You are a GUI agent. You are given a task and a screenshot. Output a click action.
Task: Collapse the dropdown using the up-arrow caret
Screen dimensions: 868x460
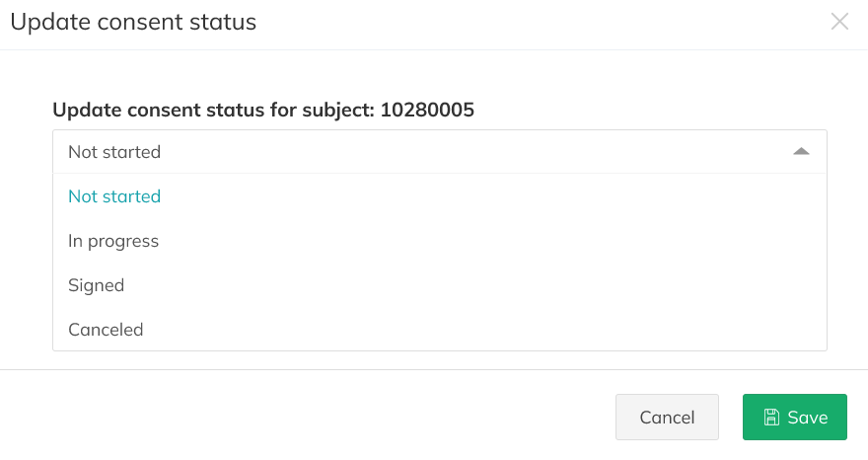(x=801, y=152)
